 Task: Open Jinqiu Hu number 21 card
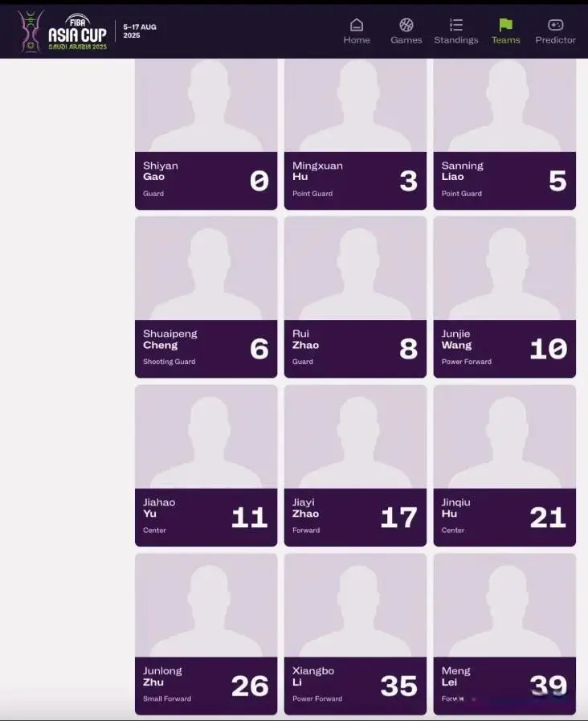(x=504, y=465)
